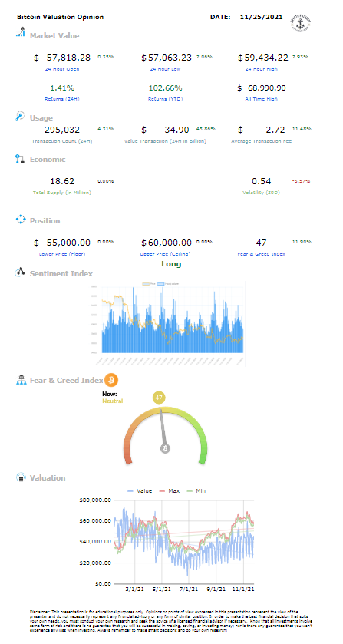
Task: Click the 24 Hour Open label
Action: point(62,69)
